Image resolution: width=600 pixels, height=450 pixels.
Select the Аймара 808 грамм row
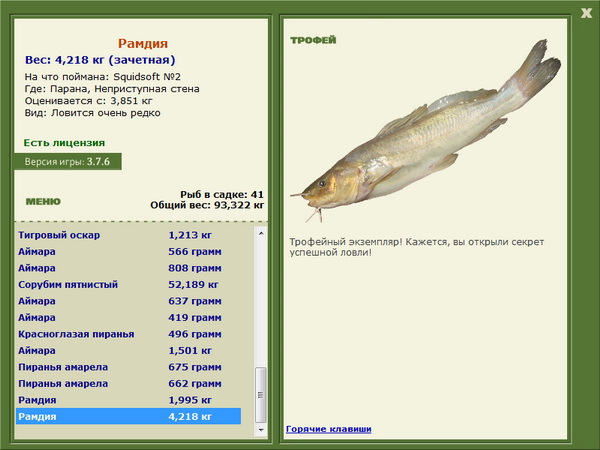[x=129, y=268]
